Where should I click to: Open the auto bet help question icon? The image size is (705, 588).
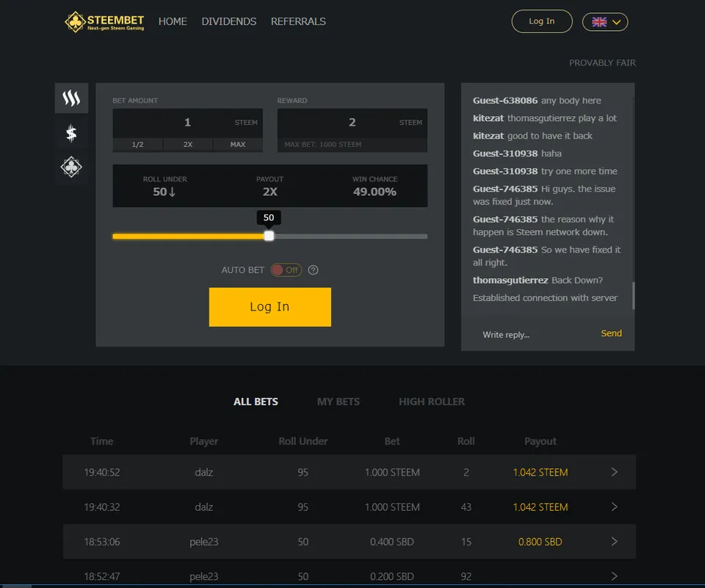313,269
